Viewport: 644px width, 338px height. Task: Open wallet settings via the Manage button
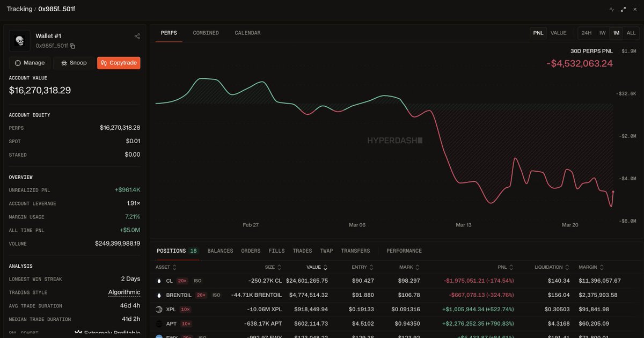(30, 63)
